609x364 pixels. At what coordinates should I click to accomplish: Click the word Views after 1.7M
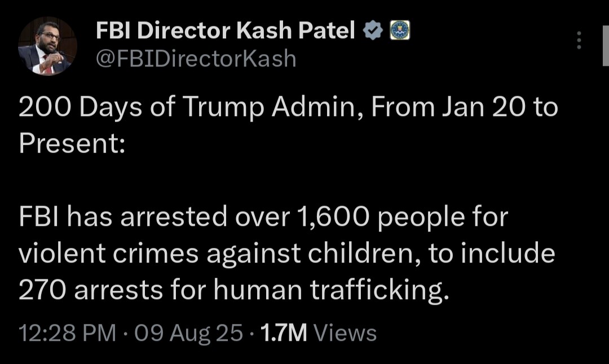[x=345, y=332]
